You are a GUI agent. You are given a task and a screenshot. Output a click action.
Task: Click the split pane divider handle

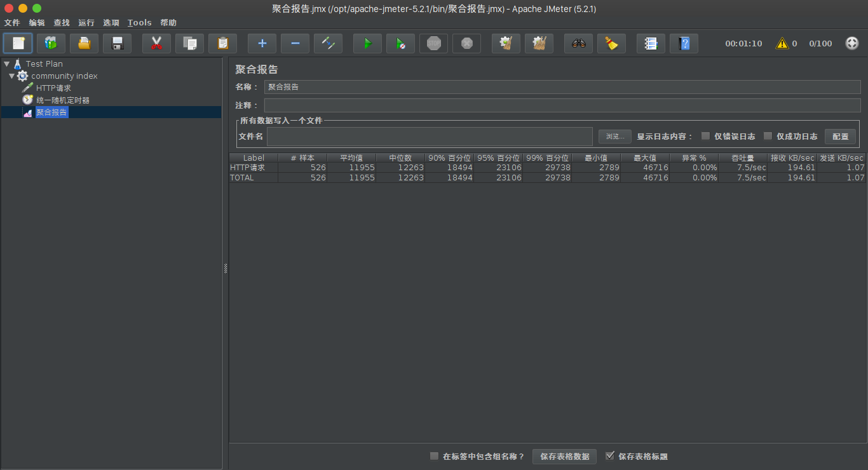tap(226, 269)
